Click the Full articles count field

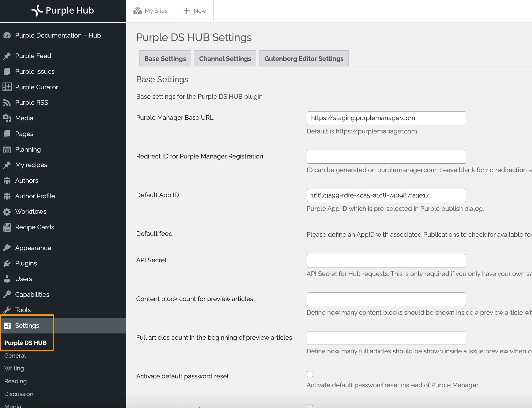point(386,338)
